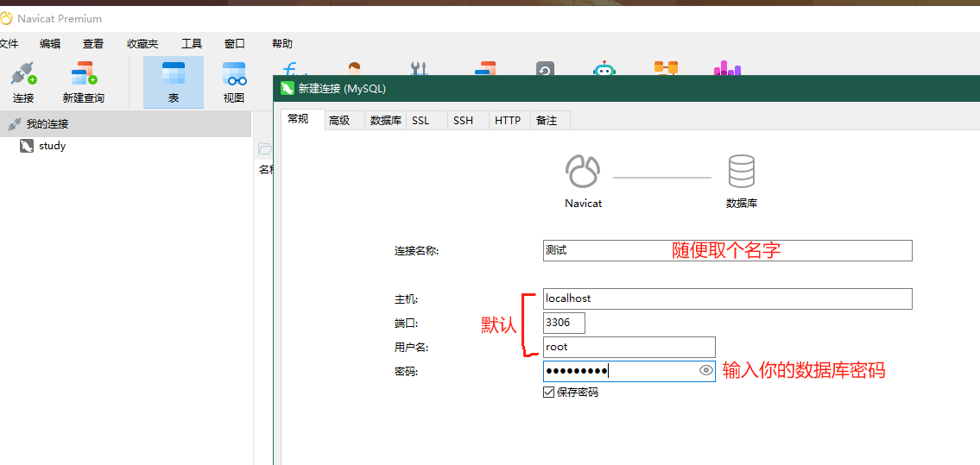Click the robot automation toolbar icon
Screen dimensions: 980x465
point(604,68)
